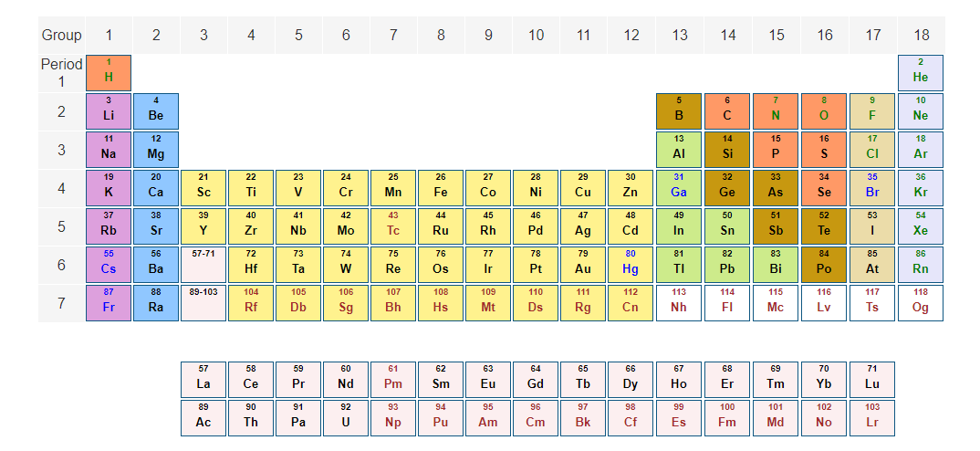Click the Copernicium (Cn) cell
The image size is (980, 451).
click(x=631, y=303)
